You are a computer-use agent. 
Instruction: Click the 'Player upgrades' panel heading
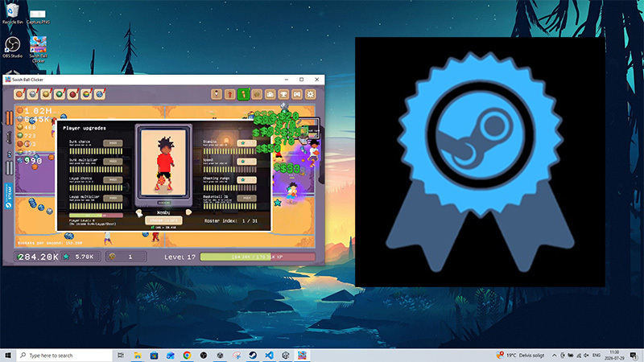click(85, 128)
